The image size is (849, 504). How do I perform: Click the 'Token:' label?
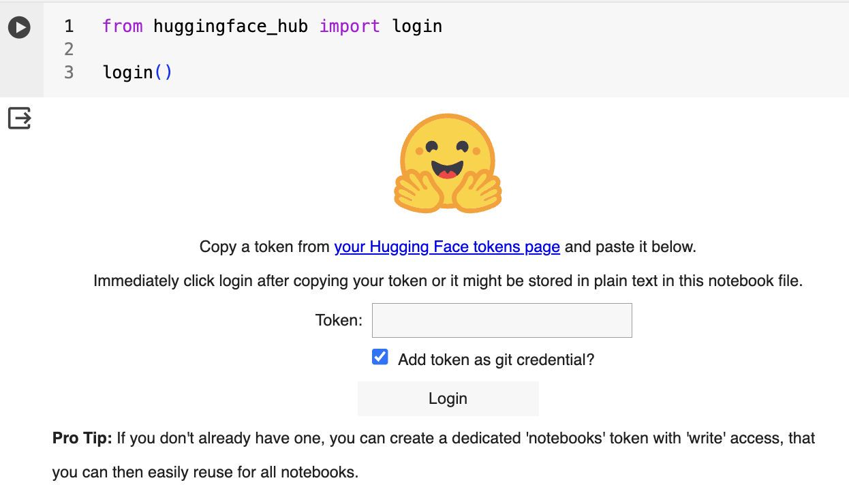339,320
